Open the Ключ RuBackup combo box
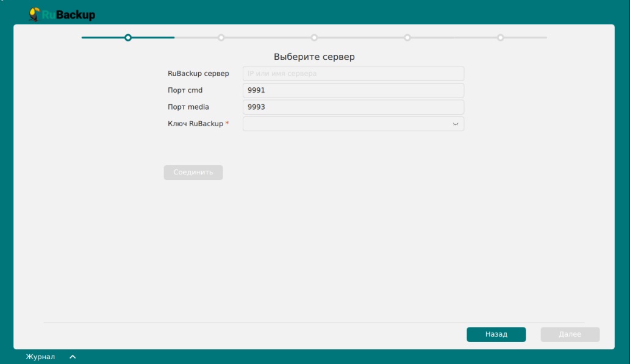Screen dimensions: 630x364 click(x=348, y=124)
